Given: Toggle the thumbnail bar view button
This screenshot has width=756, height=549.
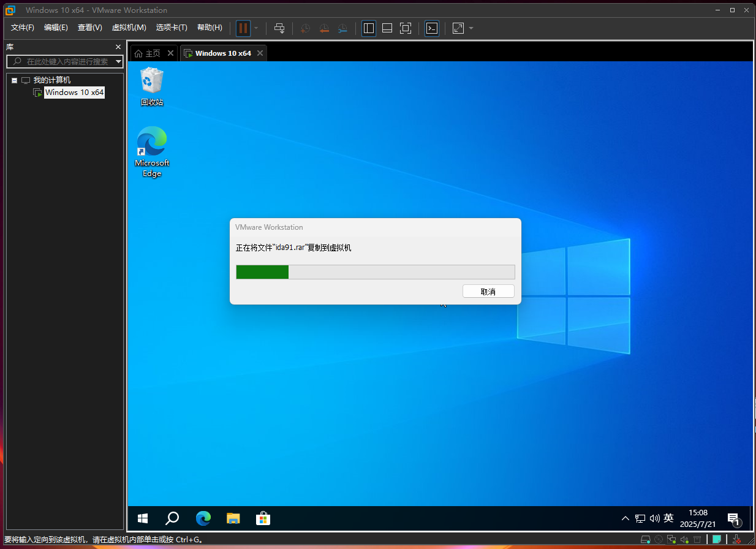Looking at the screenshot, I should tap(387, 28).
